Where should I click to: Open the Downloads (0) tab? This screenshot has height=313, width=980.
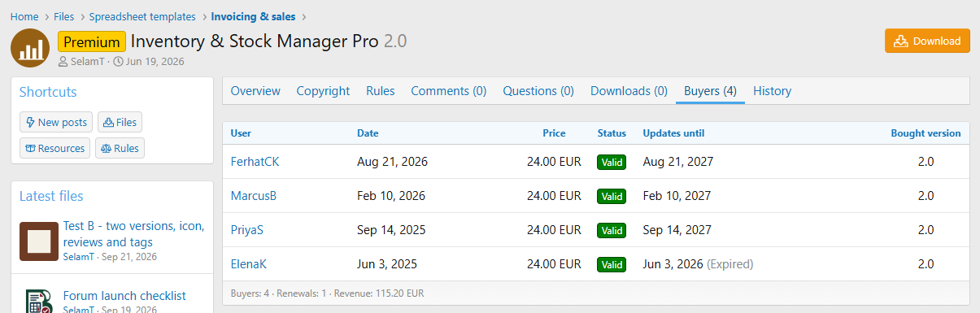coord(629,91)
